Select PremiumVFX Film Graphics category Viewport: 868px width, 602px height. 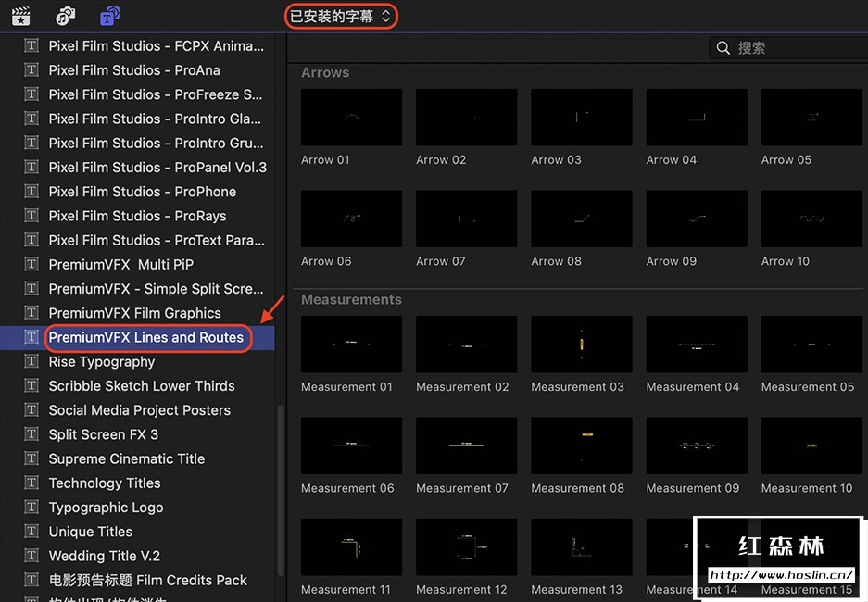pyautogui.click(x=137, y=313)
